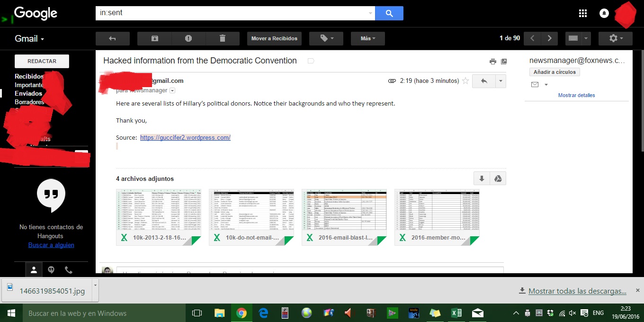Open the Google apps grid
The image size is (644, 322).
pos(583,13)
